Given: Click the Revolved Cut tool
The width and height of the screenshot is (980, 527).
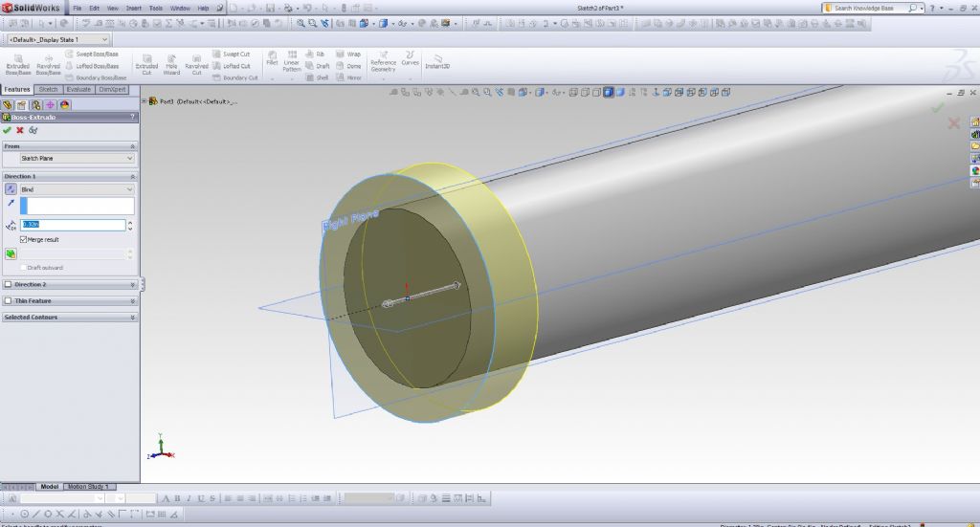Looking at the screenshot, I should [x=196, y=64].
